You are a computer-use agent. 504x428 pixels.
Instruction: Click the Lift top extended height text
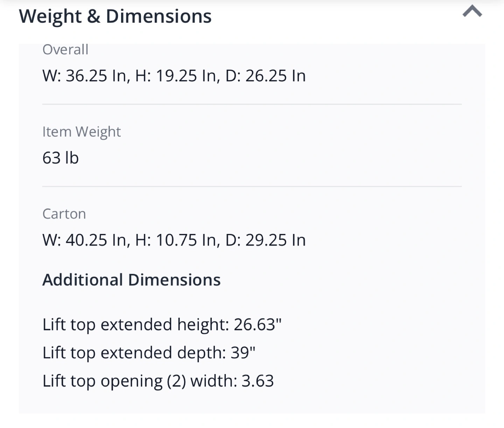[135, 325]
